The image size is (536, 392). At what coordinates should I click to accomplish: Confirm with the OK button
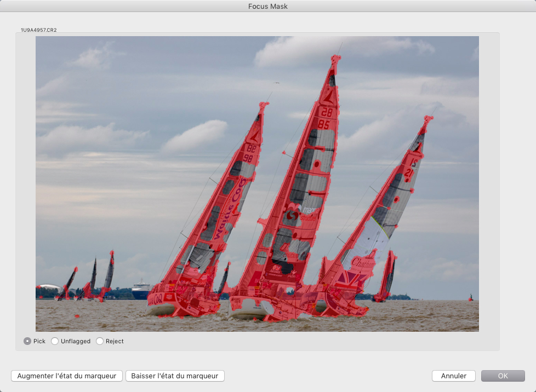[x=503, y=376]
